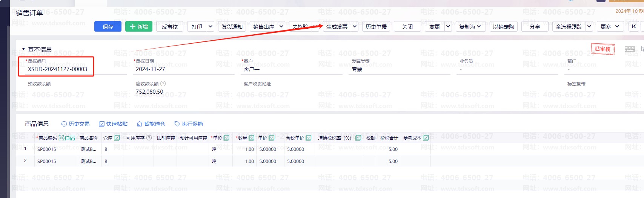
Task: Click the 扫码 scan icon in header
Action: click(61, 138)
